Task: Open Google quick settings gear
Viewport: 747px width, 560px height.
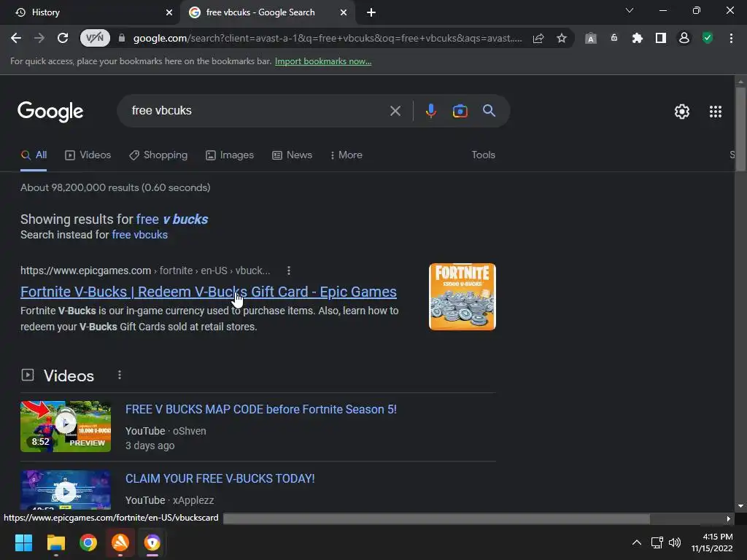Action: (x=682, y=112)
